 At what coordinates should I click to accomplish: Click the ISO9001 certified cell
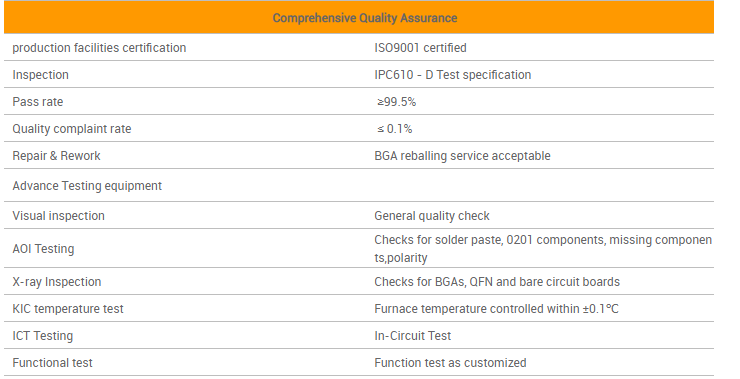420,48
